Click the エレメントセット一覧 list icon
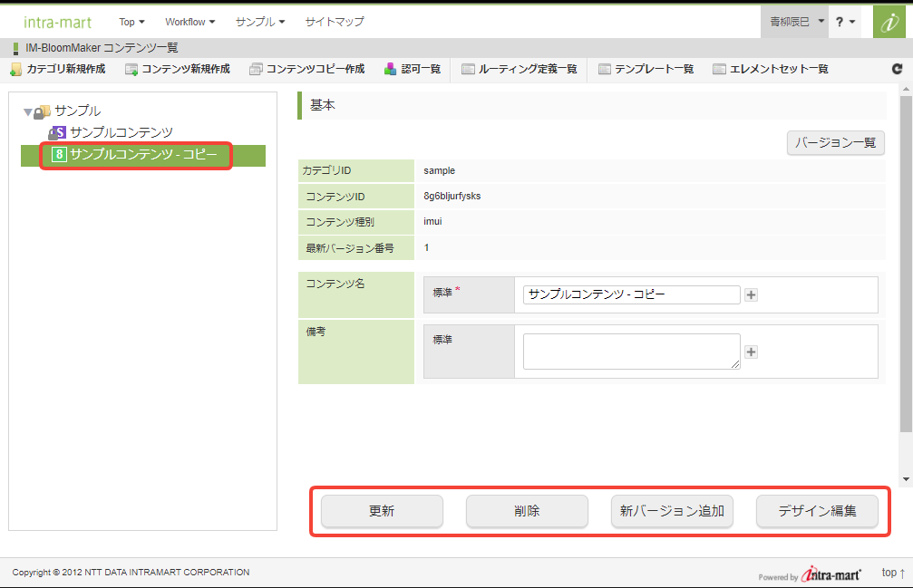This screenshot has width=913, height=588. point(719,69)
